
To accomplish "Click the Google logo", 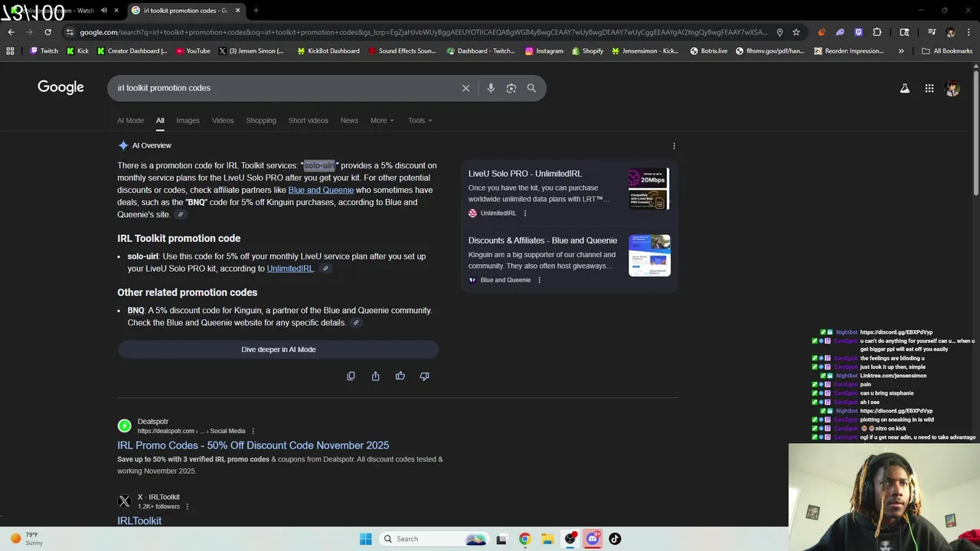I will (x=60, y=87).
